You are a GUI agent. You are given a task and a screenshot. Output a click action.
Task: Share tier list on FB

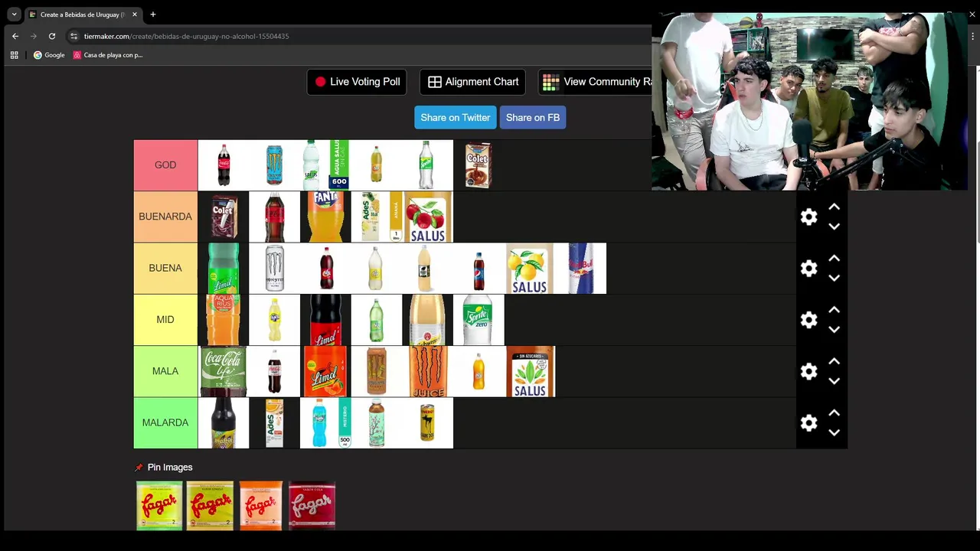[x=533, y=117]
